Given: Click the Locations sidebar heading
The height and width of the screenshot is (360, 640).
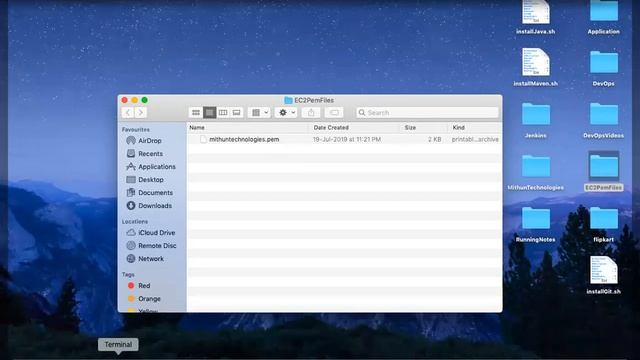Looking at the screenshot, I should point(135,222).
